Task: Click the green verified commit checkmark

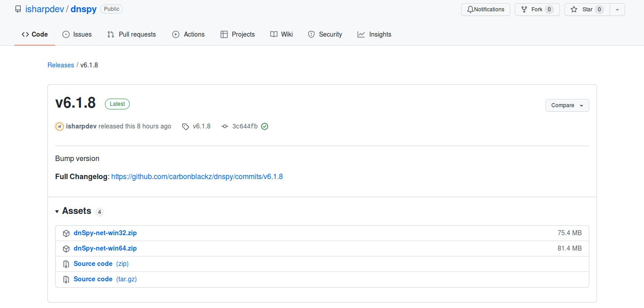Action: pyautogui.click(x=265, y=127)
